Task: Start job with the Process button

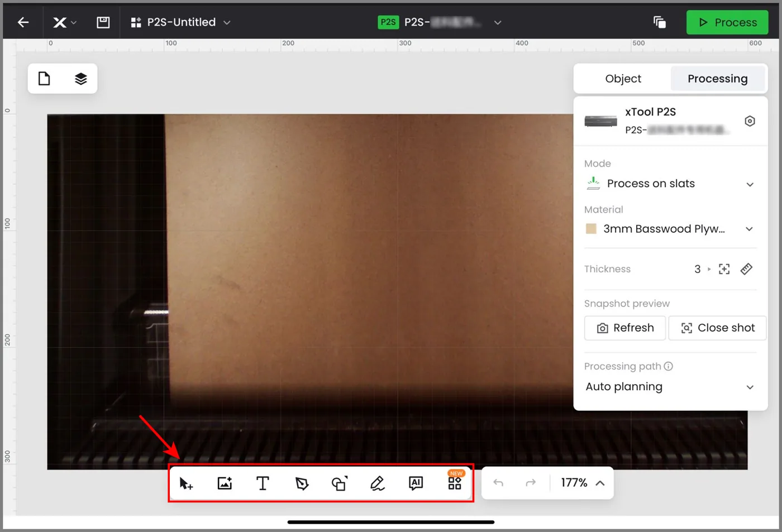Action: pos(727,22)
